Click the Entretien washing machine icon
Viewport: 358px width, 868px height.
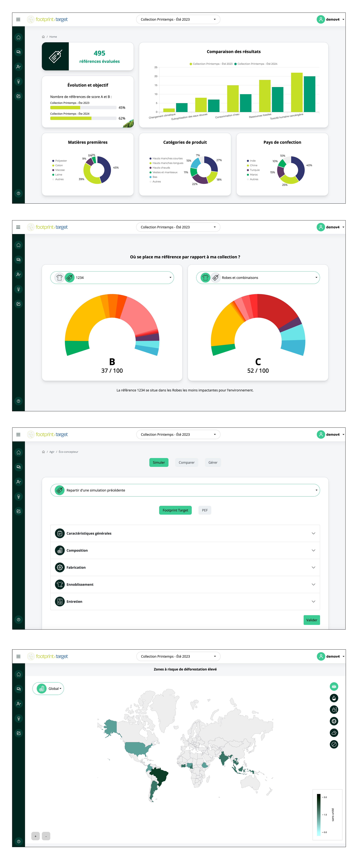[x=60, y=601]
